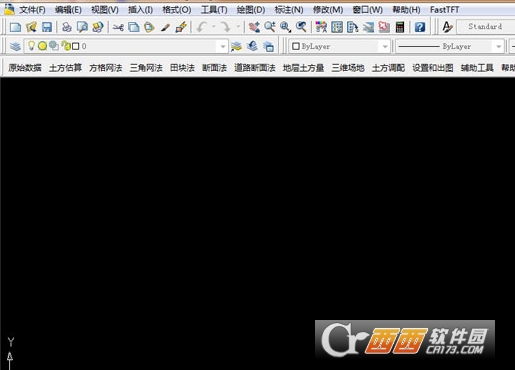The width and height of the screenshot is (515, 370).
Task: Open the 标注(N) menu
Action: pyautogui.click(x=289, y=10)
